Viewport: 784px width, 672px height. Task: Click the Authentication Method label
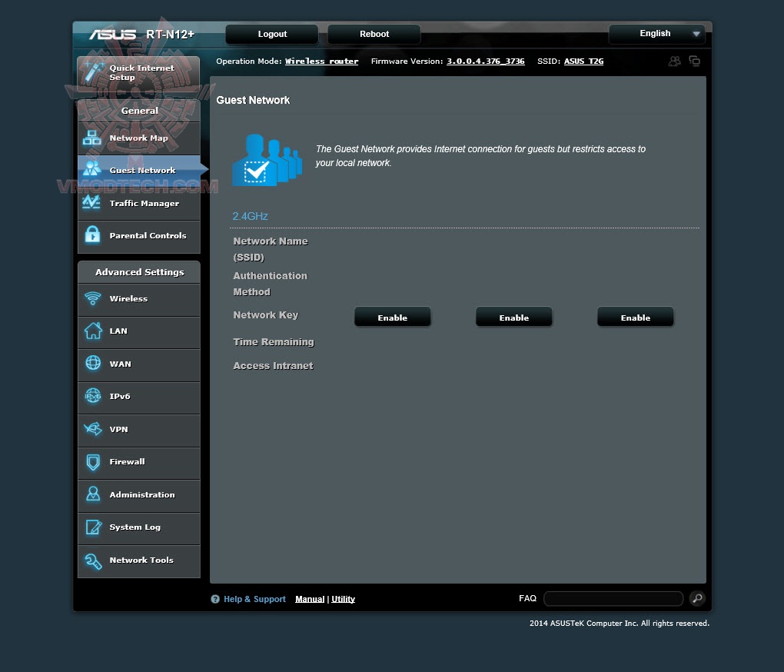point(270,284)
